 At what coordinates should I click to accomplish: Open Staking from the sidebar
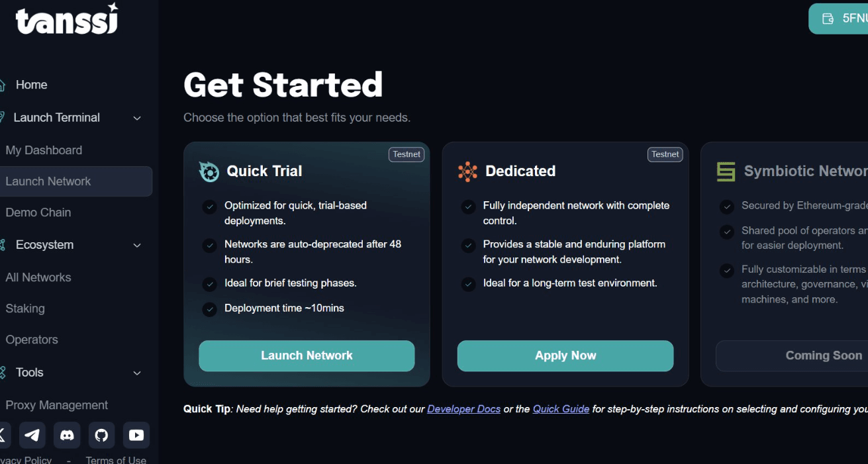25,308
